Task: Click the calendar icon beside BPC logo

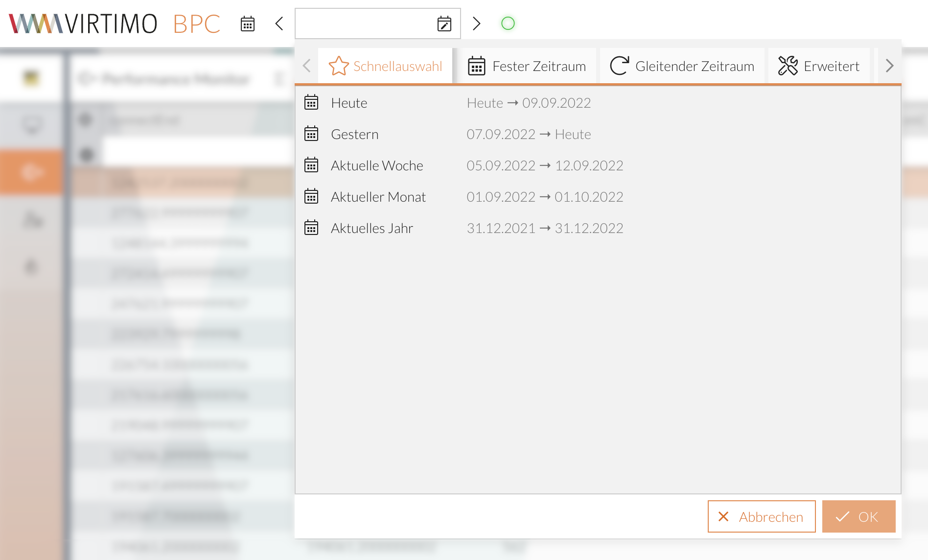Action: click(248, 23)
